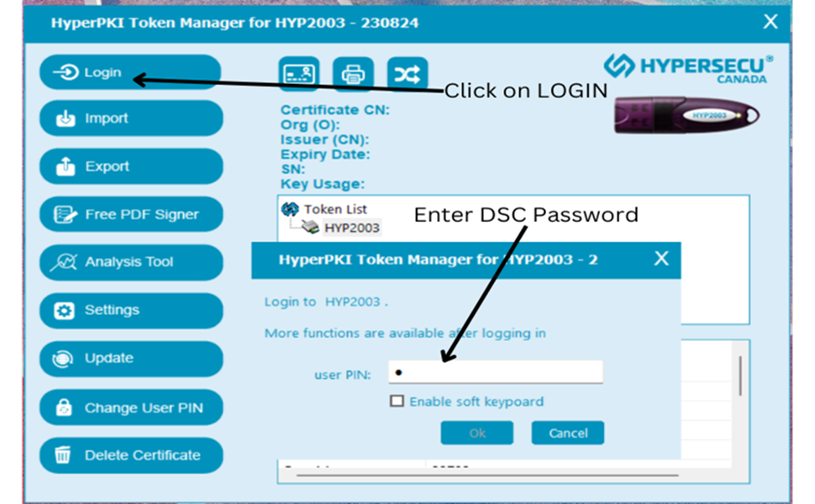
Task: Open the Analysis Tool
Action: [x=131, y=262]
